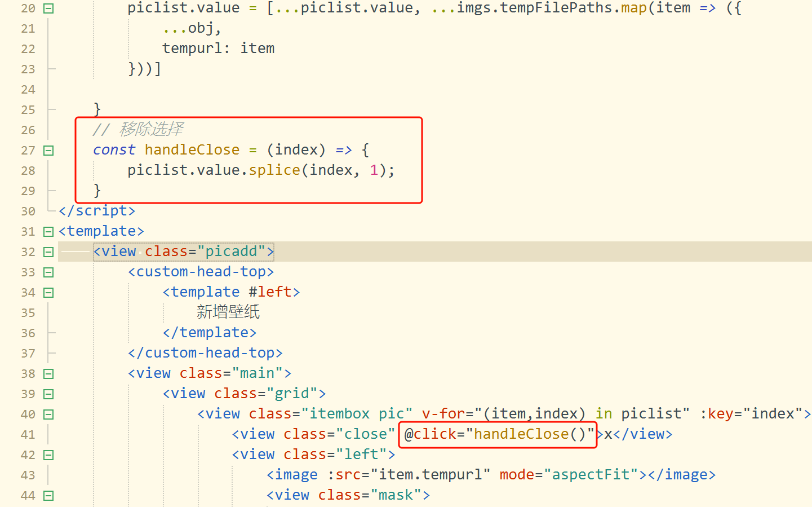Click the #left slot name
The image size is (812, 507).
click(270, 292)
